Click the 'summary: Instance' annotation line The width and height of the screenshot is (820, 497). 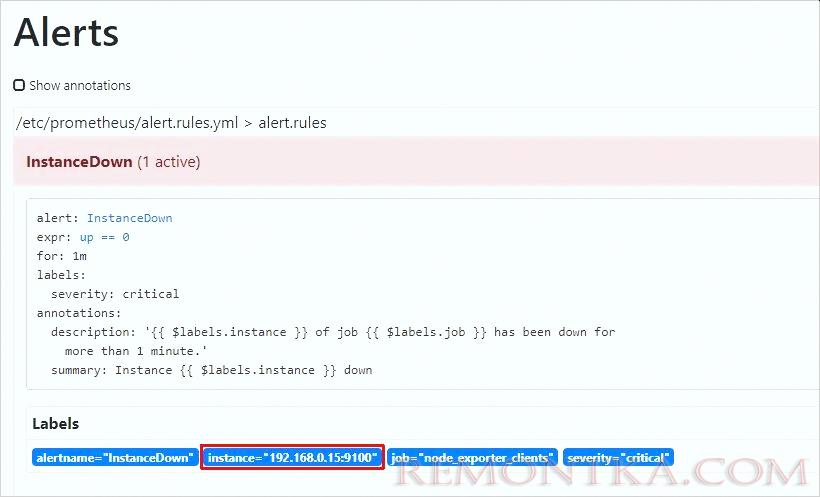click(x=212, y=370)
